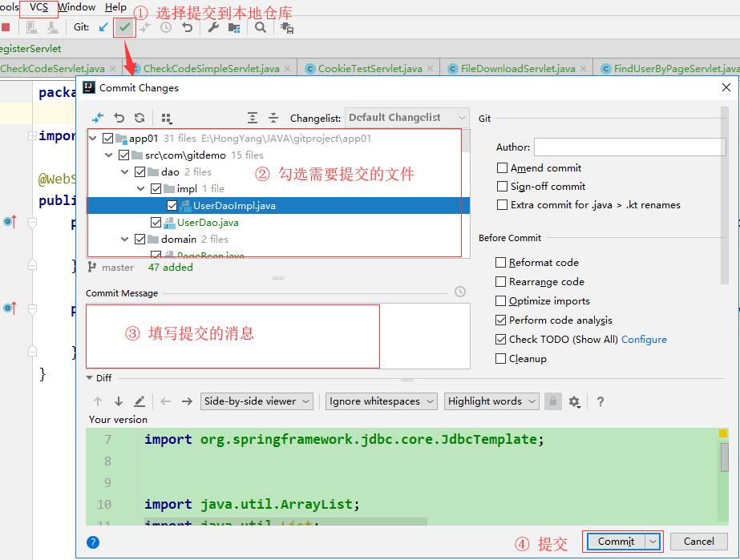Enable Optimize imports checkbox
Image resolution: width=740 pixels, height=560 pixels.
[501, 301]
